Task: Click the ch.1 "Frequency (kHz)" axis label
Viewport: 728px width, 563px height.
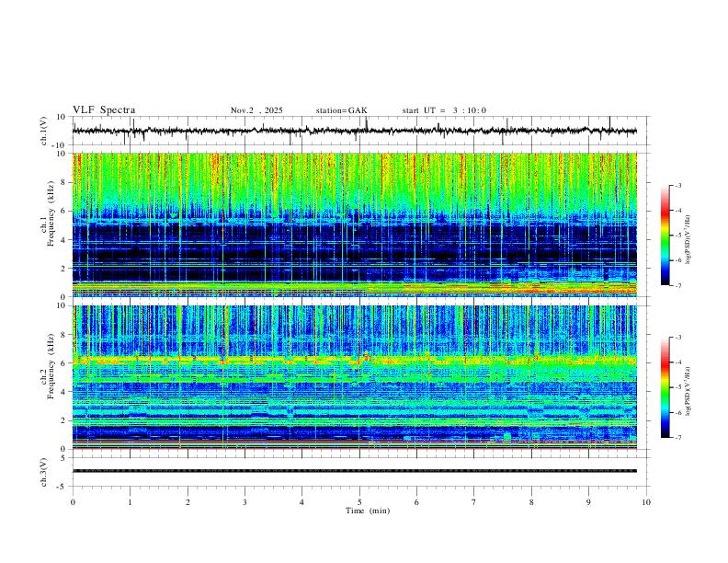Action: 51,215
